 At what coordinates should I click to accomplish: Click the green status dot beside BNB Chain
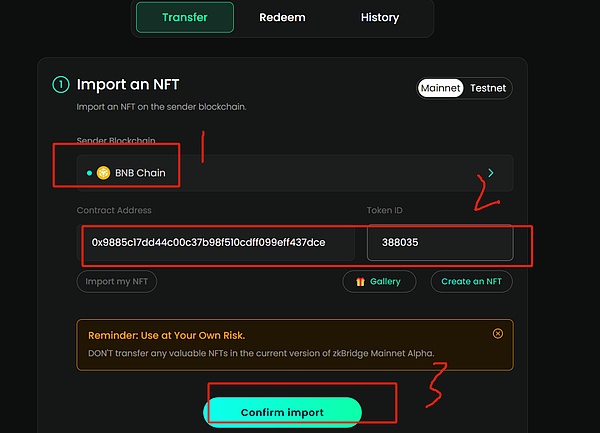(89, 173)
